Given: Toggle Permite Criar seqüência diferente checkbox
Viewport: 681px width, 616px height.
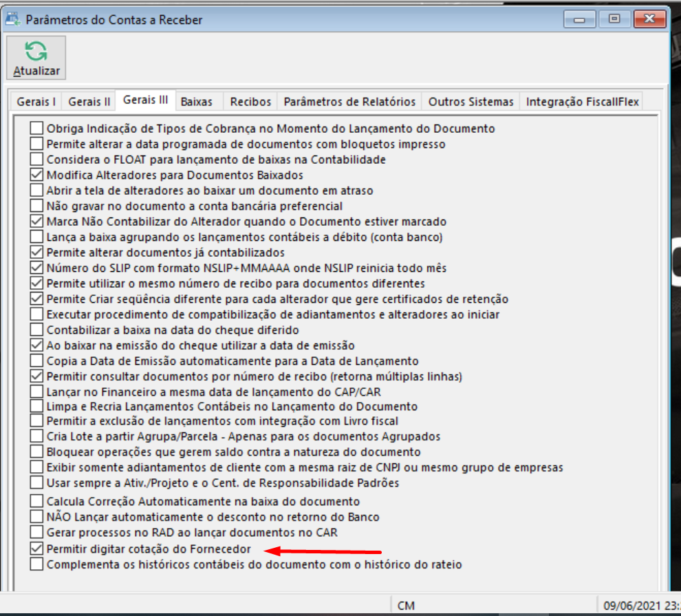Looking at the screenshot, I should pos(36,299).
